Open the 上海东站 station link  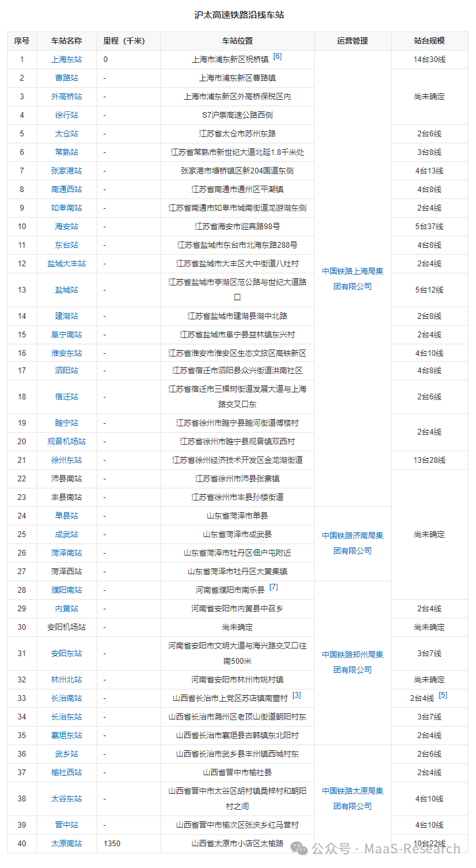point(67,60)
